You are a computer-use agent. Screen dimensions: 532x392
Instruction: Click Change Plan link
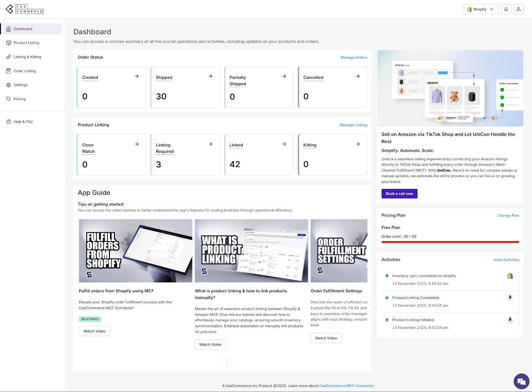(508, 215)
